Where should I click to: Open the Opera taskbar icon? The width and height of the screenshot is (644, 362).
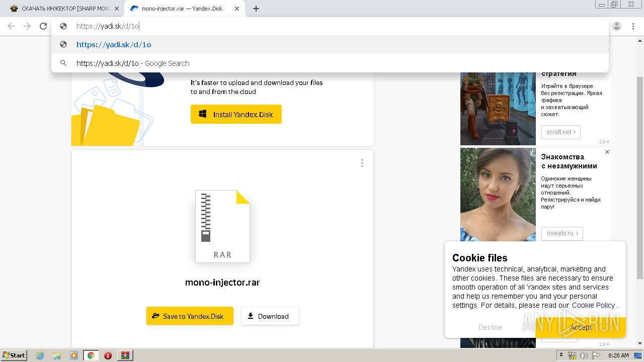point(108,355)
